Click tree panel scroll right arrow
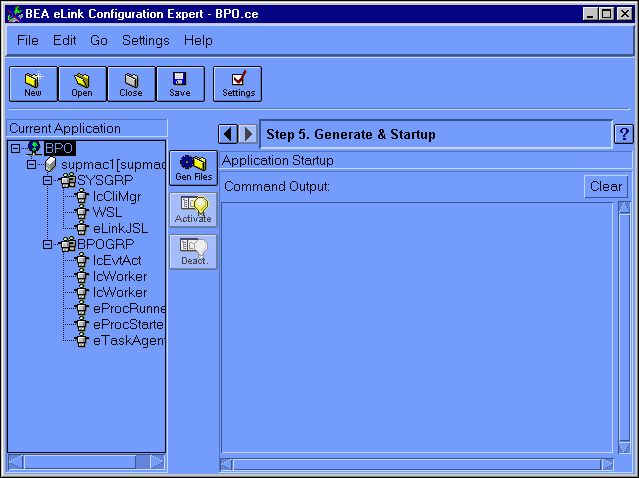The image size is (639, 478). (x=157, y=462)
